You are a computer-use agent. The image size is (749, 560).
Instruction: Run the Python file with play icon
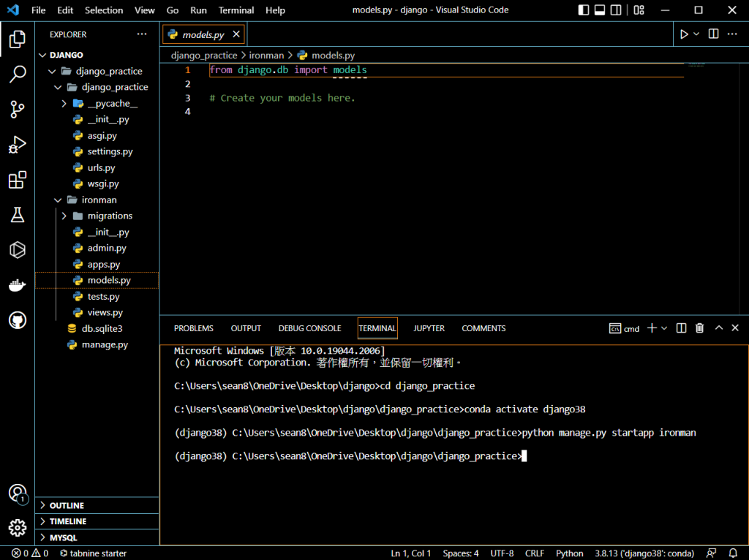(684, 34)
